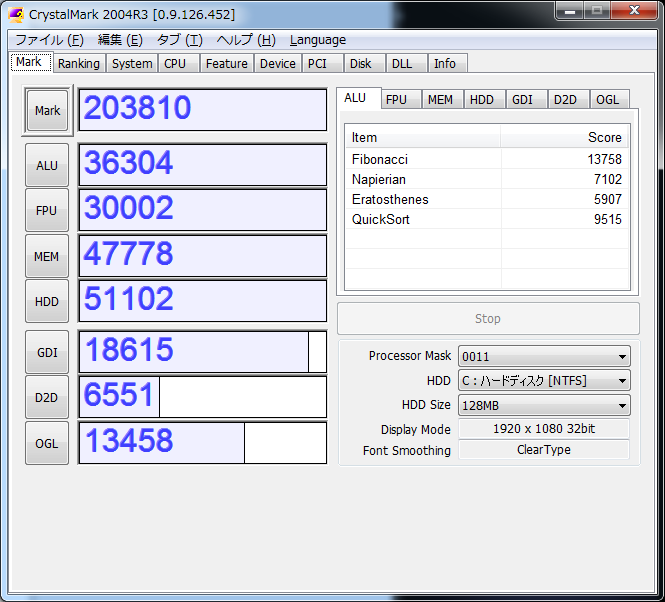Click the total Mark score 203810
Viewport: 665px width, 602px height.
tap(203, 110)
